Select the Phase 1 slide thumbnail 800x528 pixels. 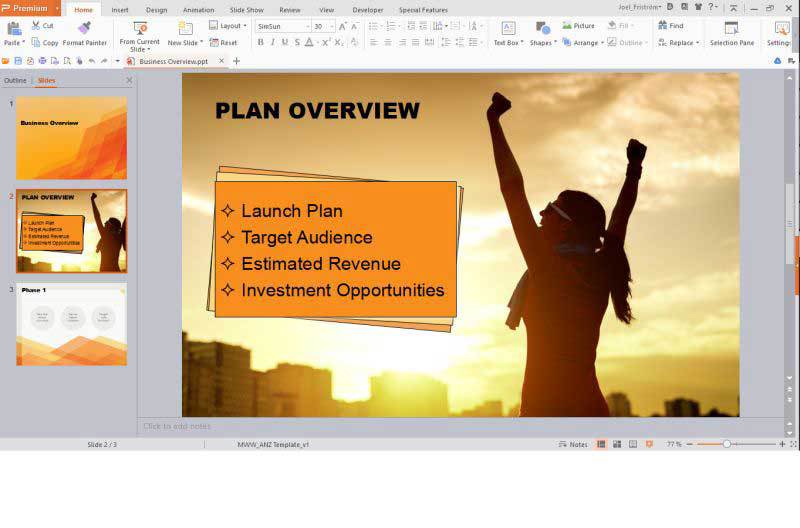[x=71, y=324]
